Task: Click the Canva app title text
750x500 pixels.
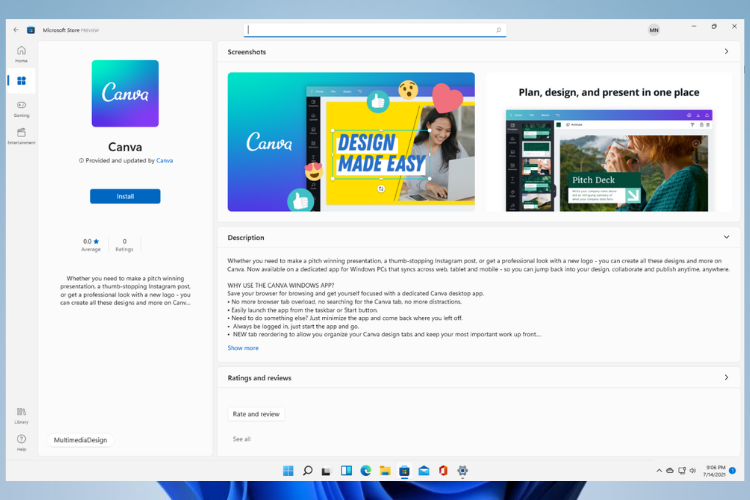Action: click(x=125, y=147)
